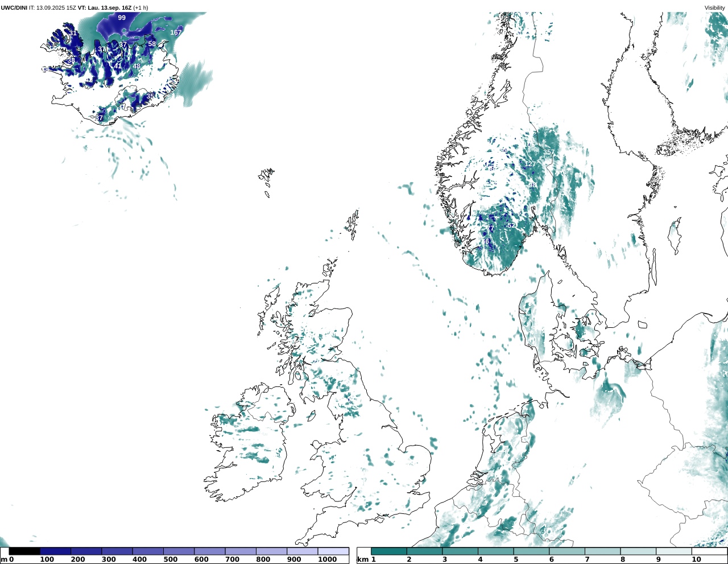Select the 7–8 km legend swatch
This screenshot has height=564, width=728.
click(x=602, y=551)
